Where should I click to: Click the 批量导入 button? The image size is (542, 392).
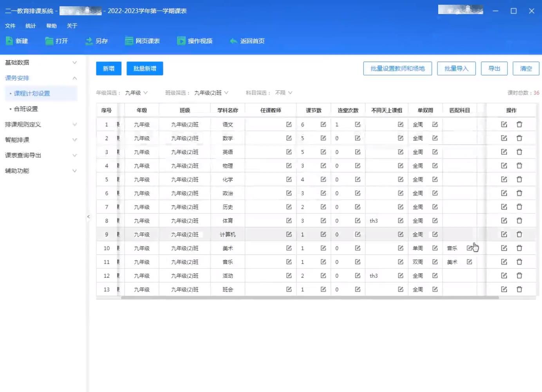(x=456, y=69)
